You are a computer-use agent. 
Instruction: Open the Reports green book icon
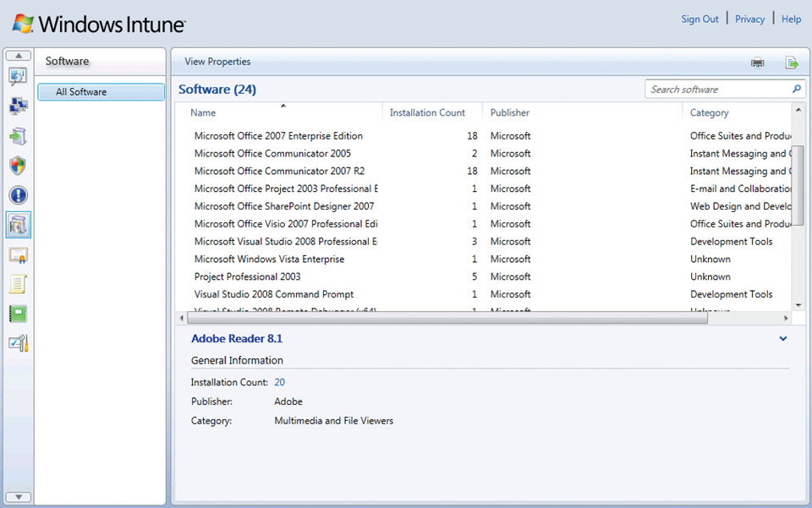pos(18,314)
